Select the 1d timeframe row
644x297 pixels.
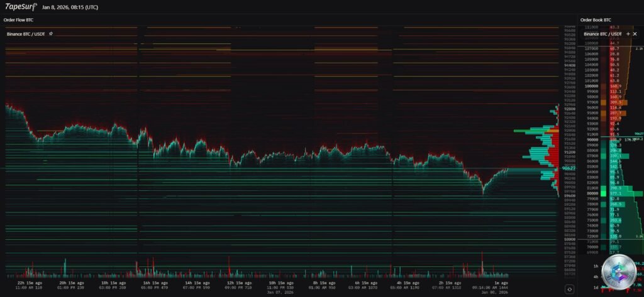[x=596, y=287]
